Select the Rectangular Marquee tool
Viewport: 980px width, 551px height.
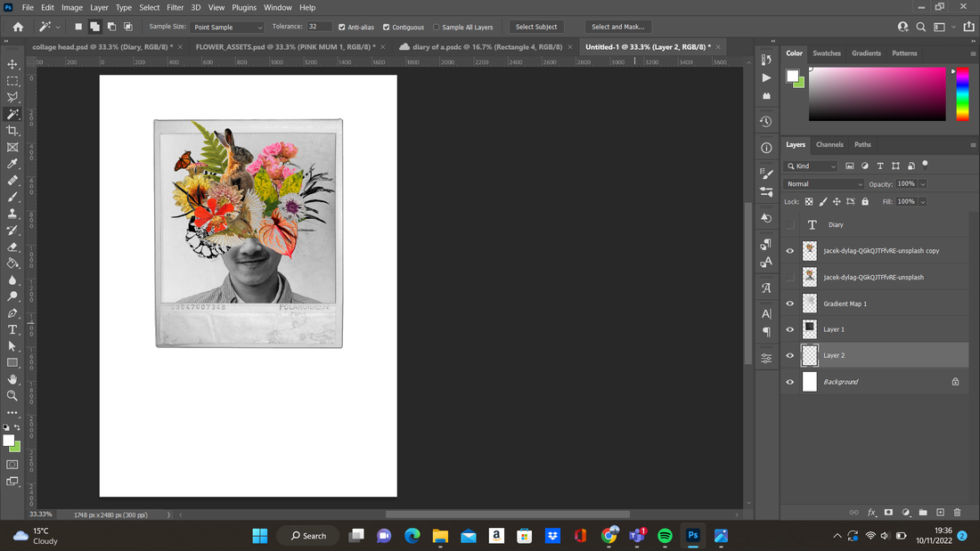pyautogui.click(x=12, y=81)
